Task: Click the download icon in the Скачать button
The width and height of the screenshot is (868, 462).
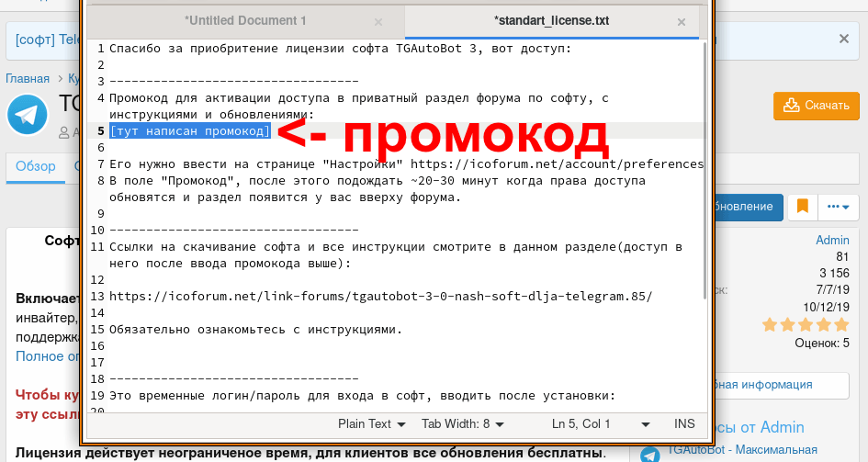Action: coord(792,105)
